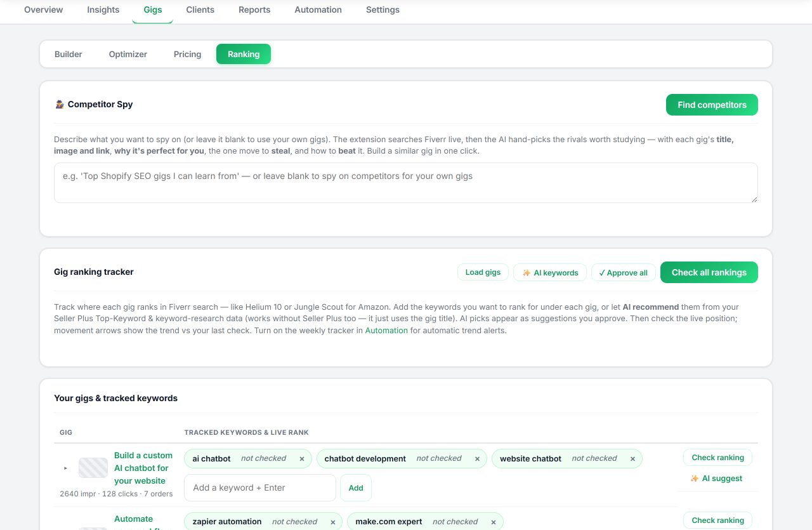The height and width of the screenshot is (530, 812).
Task: Open the AI chatbot gig thumbnail
Action: point(93,468)
